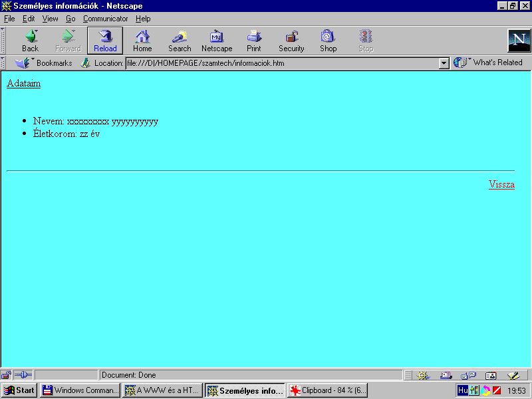Screen dimensions: 532x399
Task: Open the What's Related button
Action: tap(488, 63)
